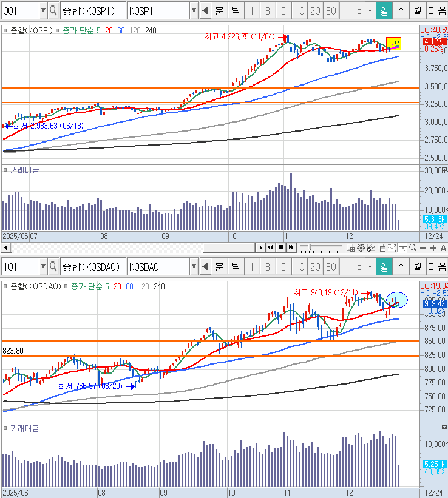This screenshot has width=448, height=498.
Task: Click the 다음 button in KOSPI toolbar
Action: click(x=437, y=10)
